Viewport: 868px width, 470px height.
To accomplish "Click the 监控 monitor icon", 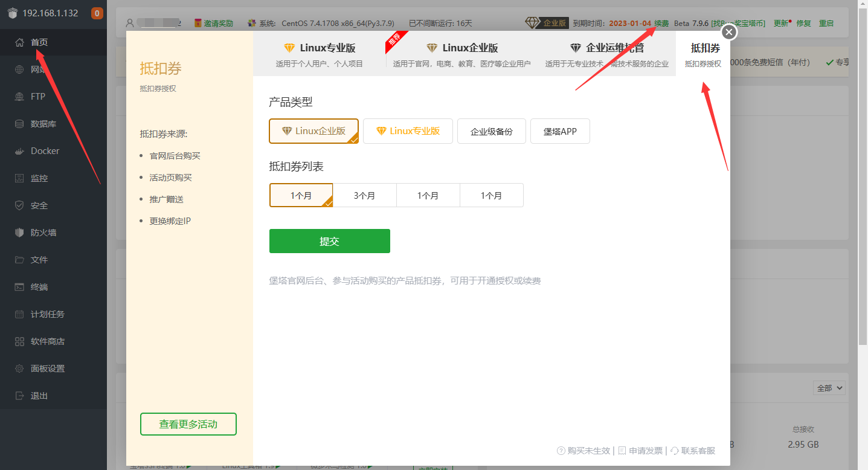I will click(x=19, y=178).
